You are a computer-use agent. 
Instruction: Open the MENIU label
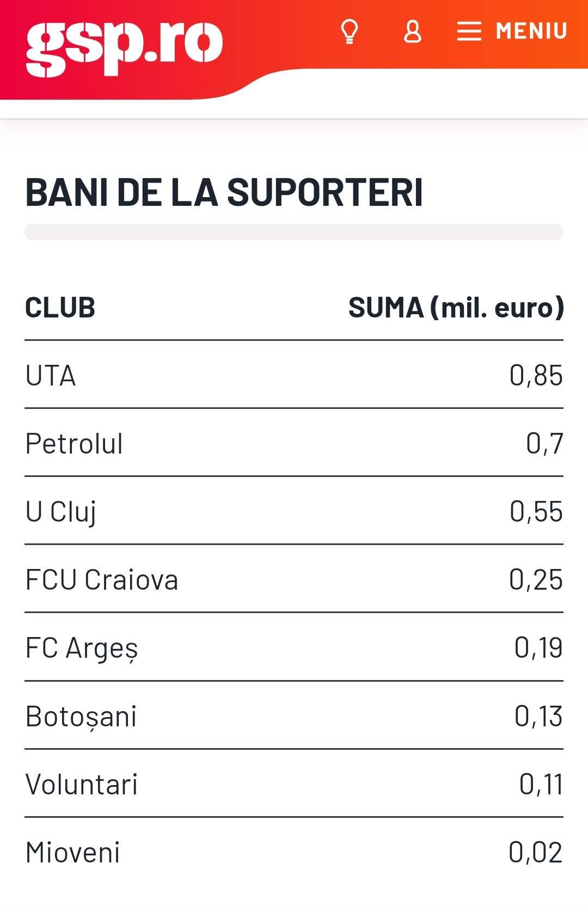tap(531, 32)
